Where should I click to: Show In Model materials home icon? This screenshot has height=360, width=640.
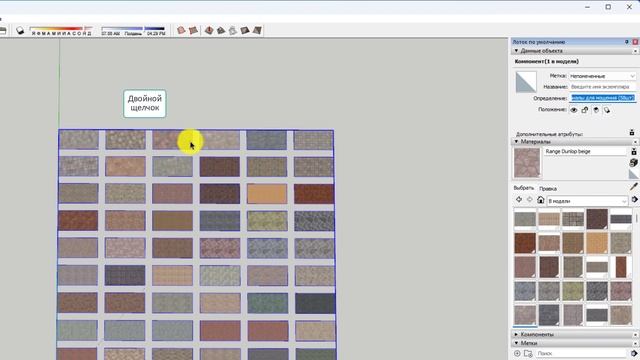pos(540,200)
